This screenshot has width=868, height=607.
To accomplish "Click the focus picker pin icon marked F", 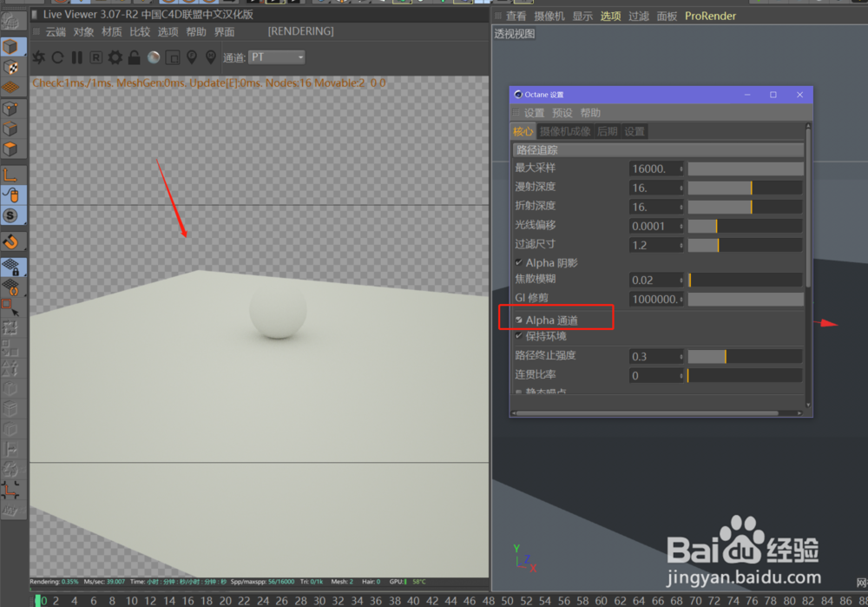I will pyautogui.click(x=192, y=57).
